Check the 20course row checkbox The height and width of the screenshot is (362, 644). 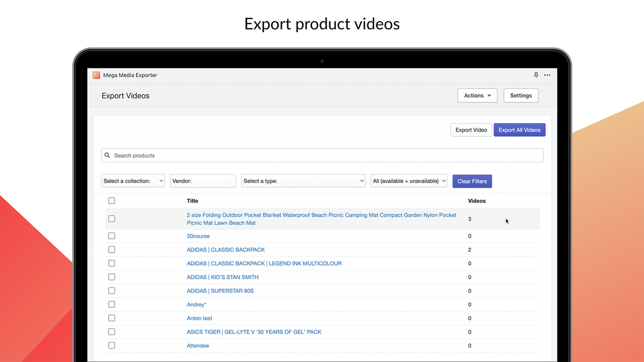coord(111,236)
